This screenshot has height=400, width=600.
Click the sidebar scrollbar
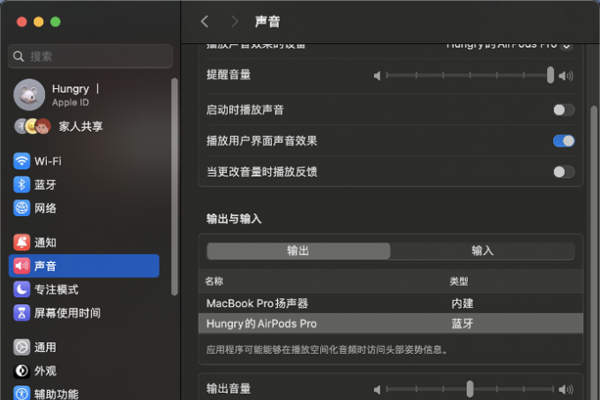[174, 186]
